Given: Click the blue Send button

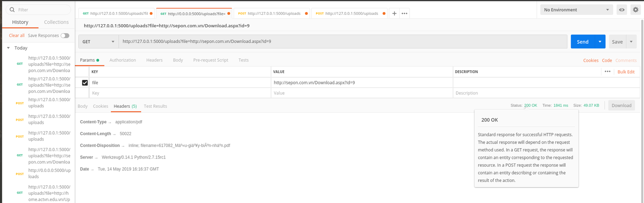Looking at the screenshot, I should (582, 42).
